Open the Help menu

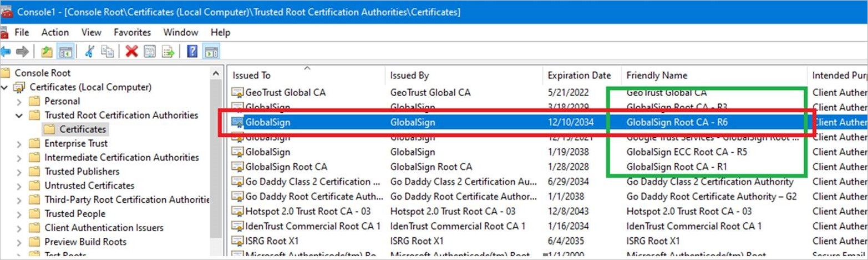[x=220, y=32]
